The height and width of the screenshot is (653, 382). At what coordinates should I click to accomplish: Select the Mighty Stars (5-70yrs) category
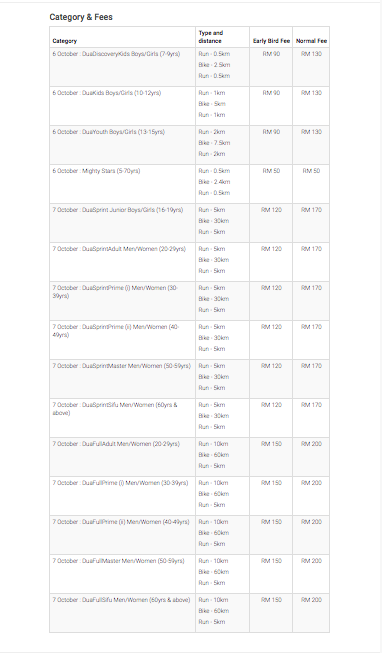pyautogui.click(x=96, y=171)
